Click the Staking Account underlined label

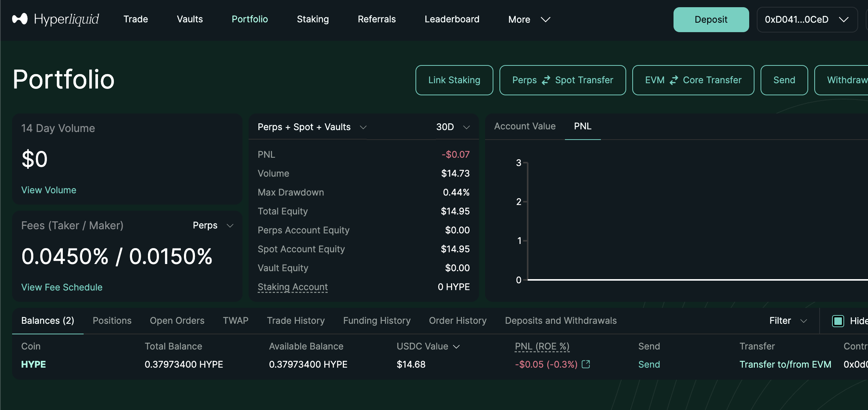292,287
